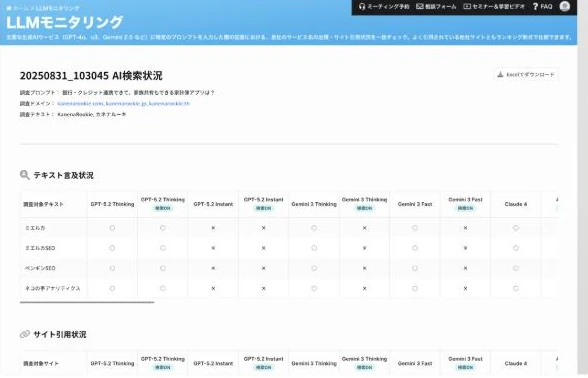Click plain GPT-5.2 Instant header, text table
The height and width of the screenshot is (378, 588).
point(213,204)
